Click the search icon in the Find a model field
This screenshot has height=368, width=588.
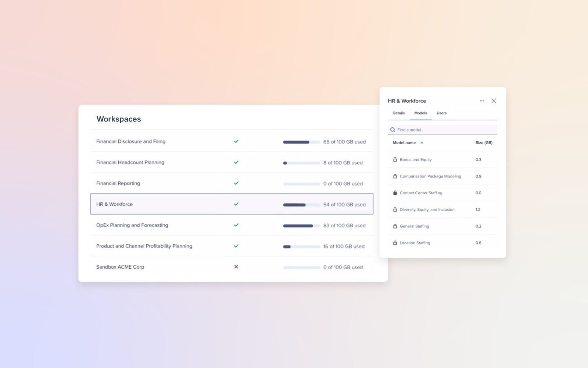click(x=392, y=130)
